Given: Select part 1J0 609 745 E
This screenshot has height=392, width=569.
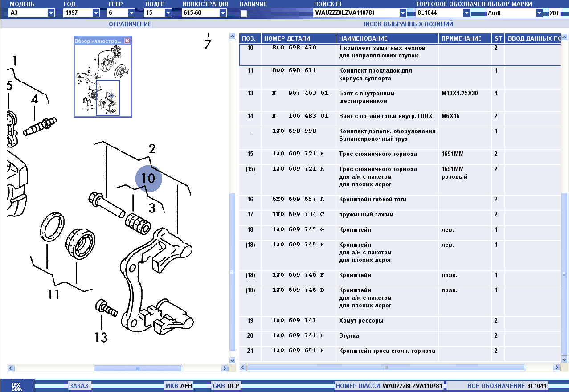Looking at the screenshot, I should pyautogui.click(x=298, y=245).
